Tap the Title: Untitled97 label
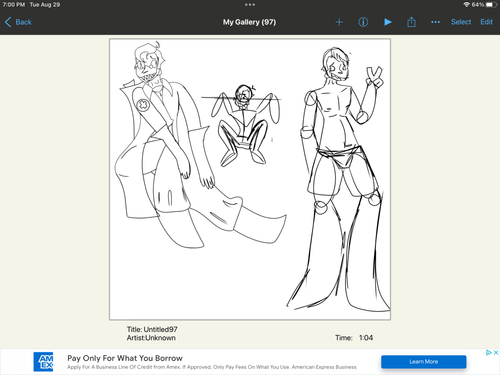This screenshot has height=375, width=500. point(152,329)
